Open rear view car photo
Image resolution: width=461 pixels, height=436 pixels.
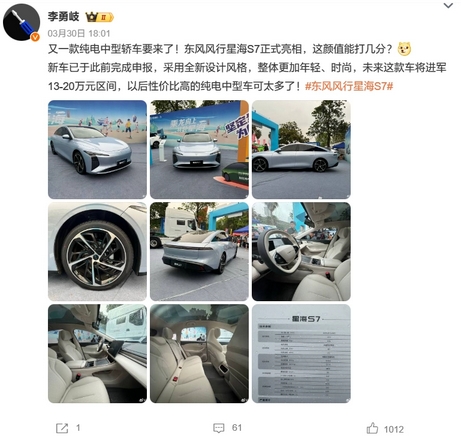click(x=199, y=252)
